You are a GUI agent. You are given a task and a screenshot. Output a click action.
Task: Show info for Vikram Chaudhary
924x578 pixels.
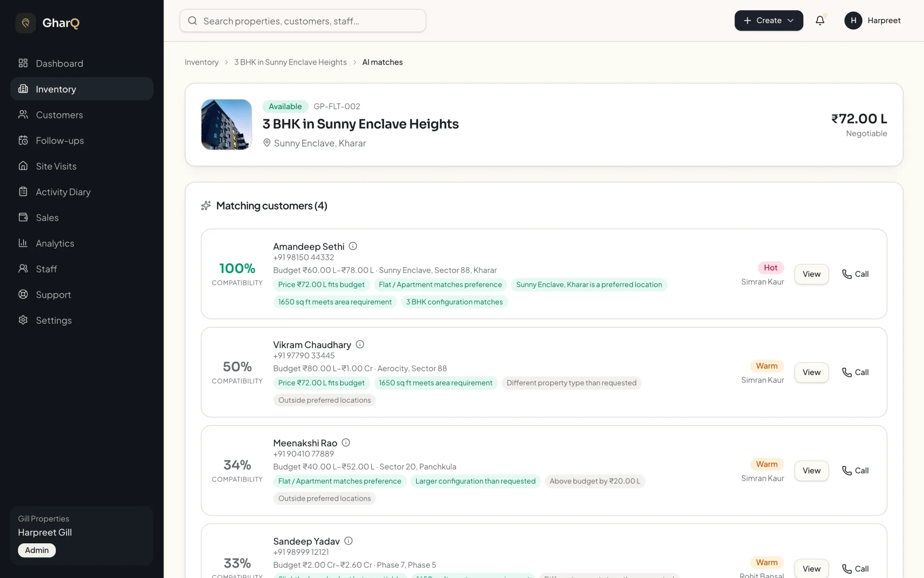tap(360, 344)
